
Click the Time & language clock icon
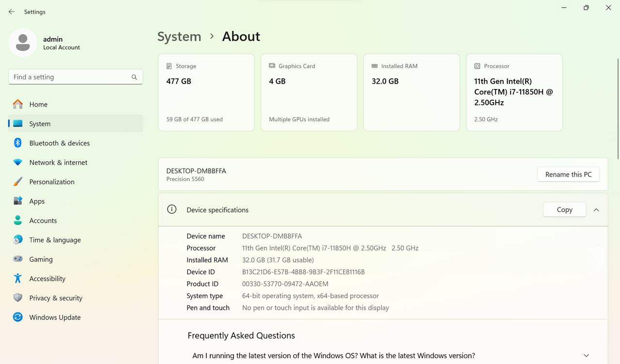pyautogui.click(x=18, y=240)
